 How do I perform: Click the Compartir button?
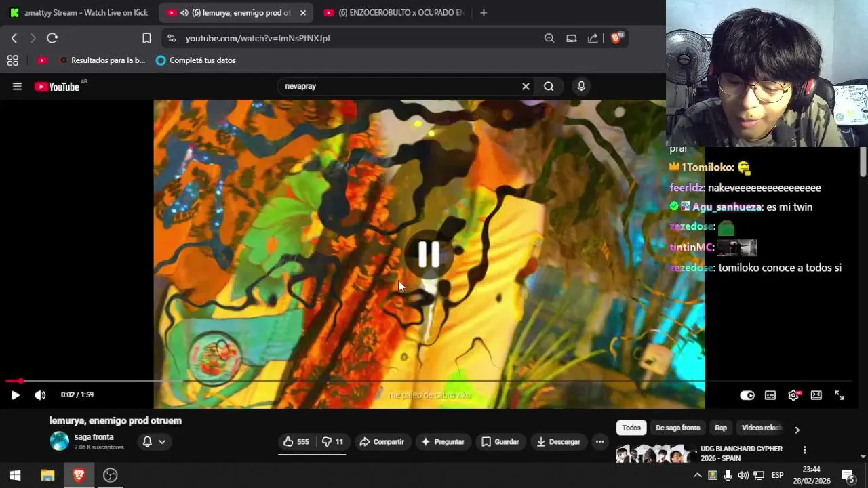(382, 442)
